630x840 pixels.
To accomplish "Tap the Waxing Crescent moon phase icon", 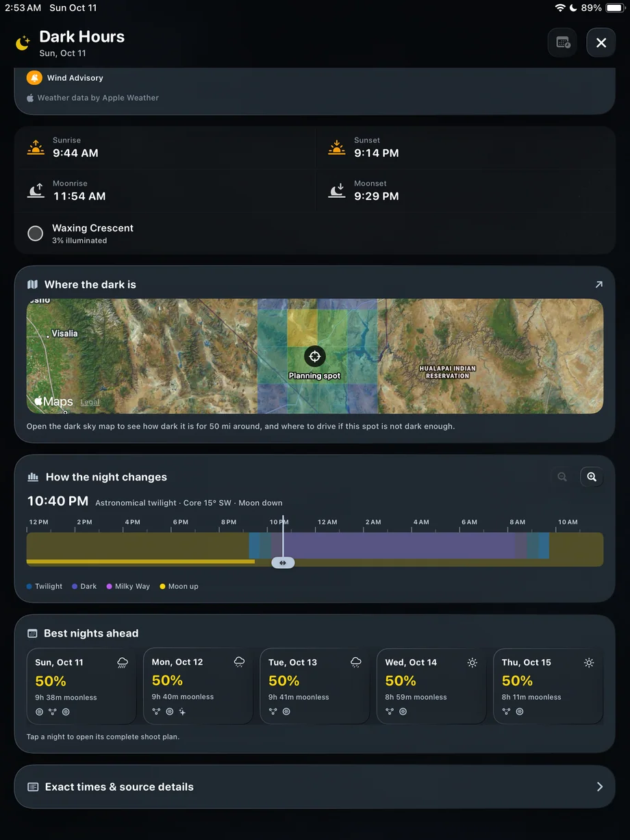I will pos(35,233).
